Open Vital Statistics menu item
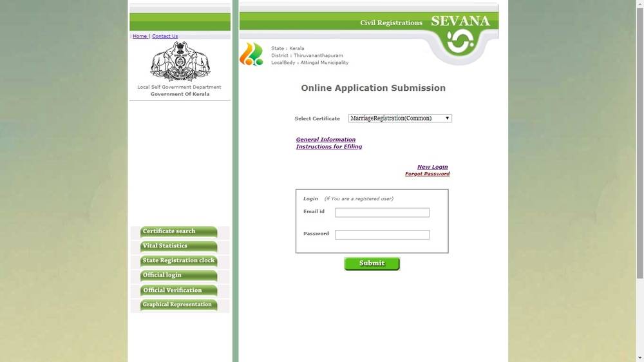The image size is (644, 362). (x=178, y=246)
